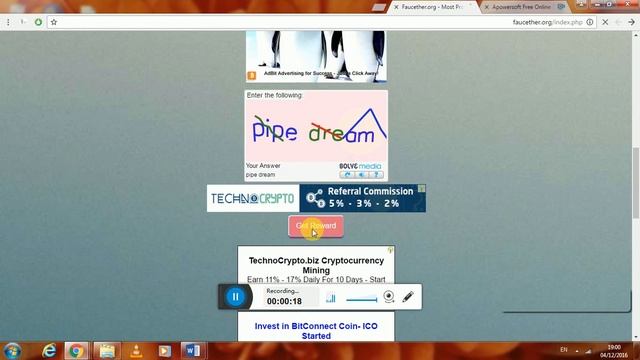Image resolution: width=640 pixels, height=360 pixels.
Task: Open the webcam option in recorder toolbar
Action: [x=389, y=297]
